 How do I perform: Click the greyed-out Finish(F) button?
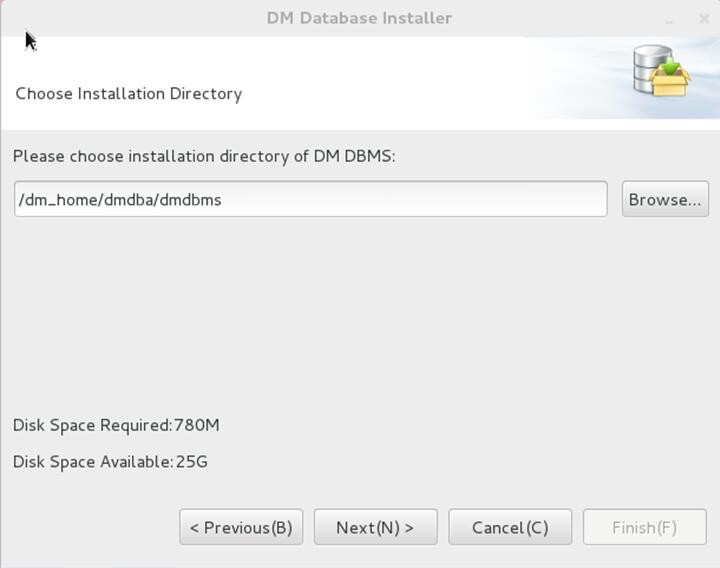click(645, 527)
